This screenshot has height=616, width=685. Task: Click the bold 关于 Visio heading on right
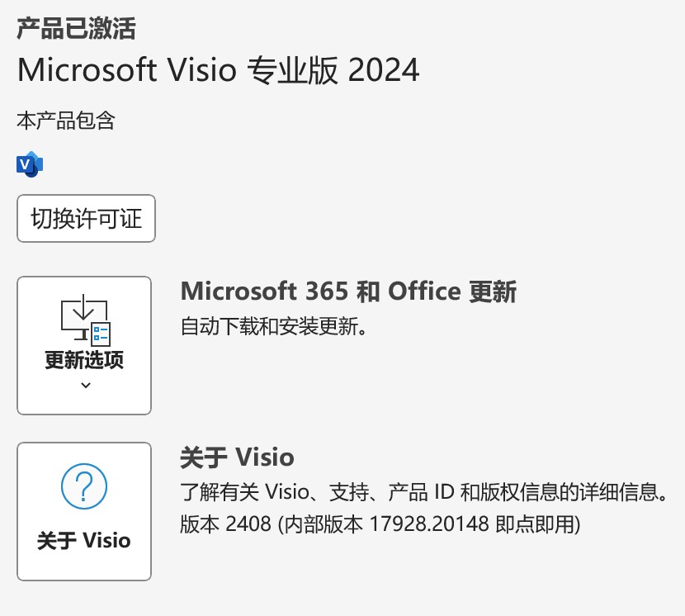tap(237, 457)
